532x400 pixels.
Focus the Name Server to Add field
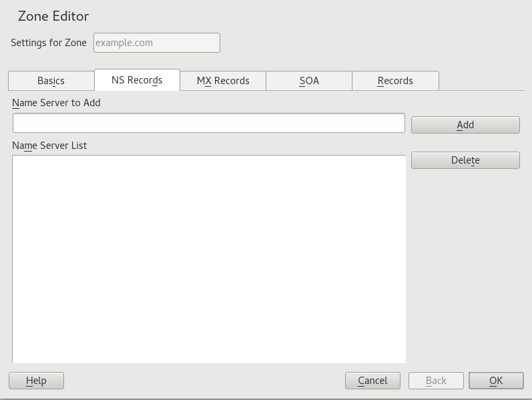pos(208,123)
